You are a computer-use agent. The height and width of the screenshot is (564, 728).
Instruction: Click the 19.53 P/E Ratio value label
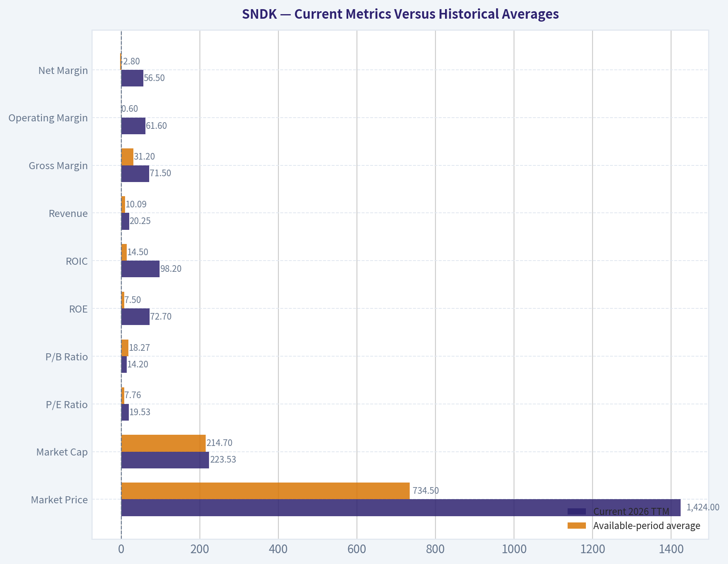click(140, 412)
